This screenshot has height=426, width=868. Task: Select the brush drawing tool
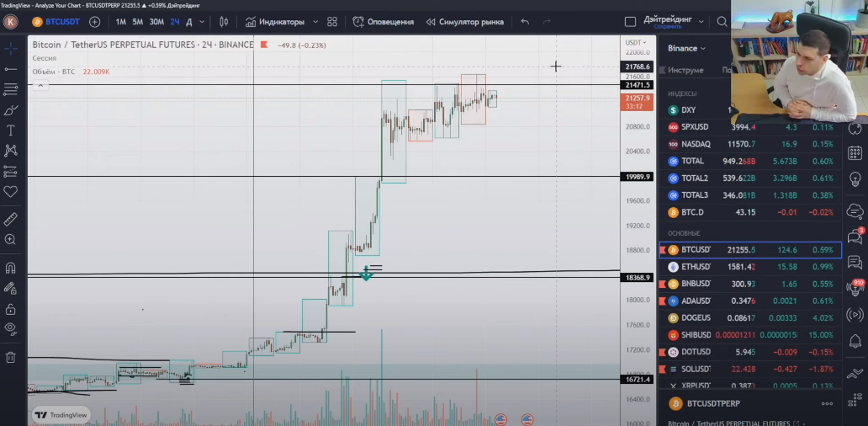pyautogui.click(x=11, y=109)
